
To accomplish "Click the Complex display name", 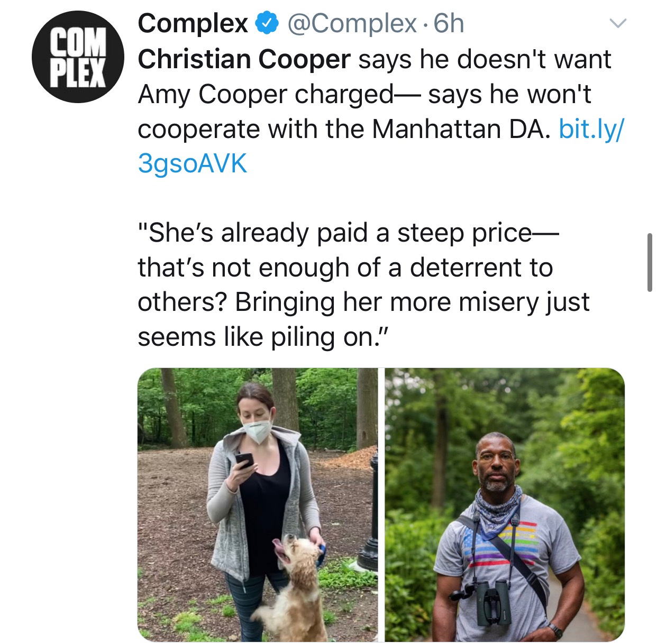I will coord(193,23).
